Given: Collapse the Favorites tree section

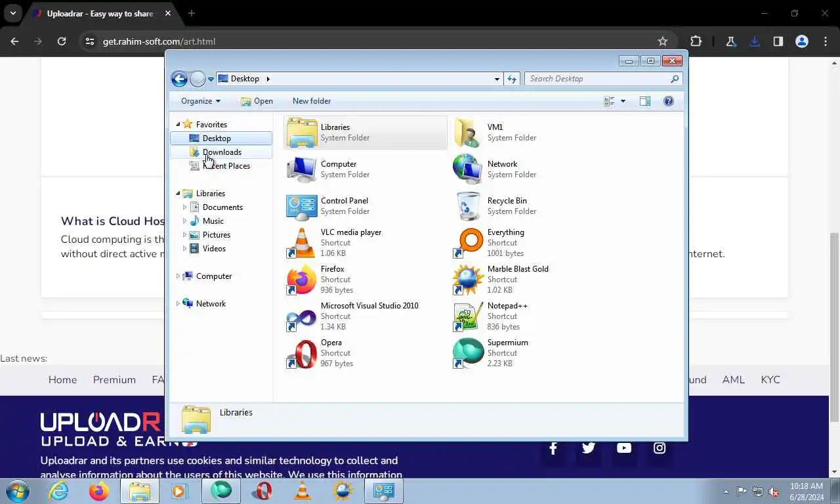Looking at the screenshot, I should [x=178, y=125].
